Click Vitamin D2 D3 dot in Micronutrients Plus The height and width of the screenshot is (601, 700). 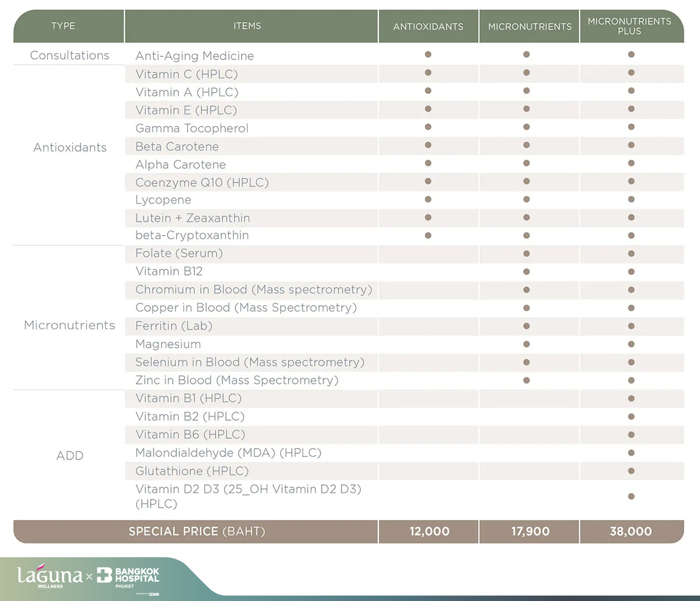631,497
